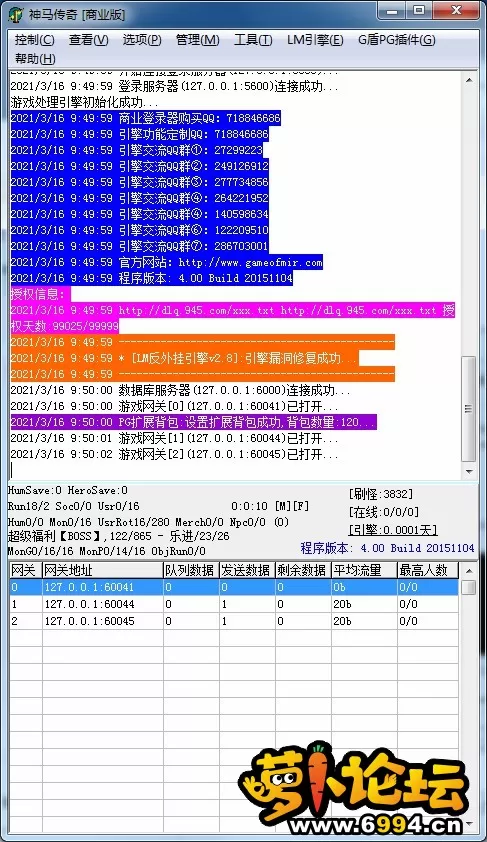Click the gateway table scroll up arrow

469,571
